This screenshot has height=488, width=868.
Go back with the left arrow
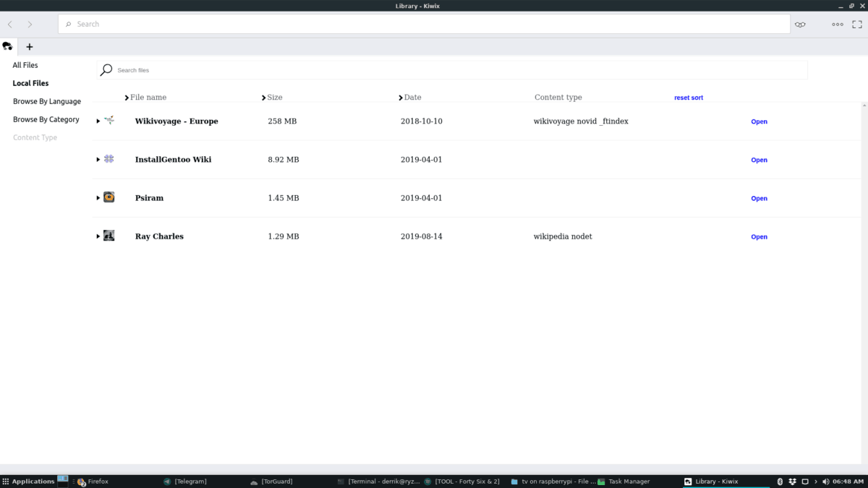[10, 24]
